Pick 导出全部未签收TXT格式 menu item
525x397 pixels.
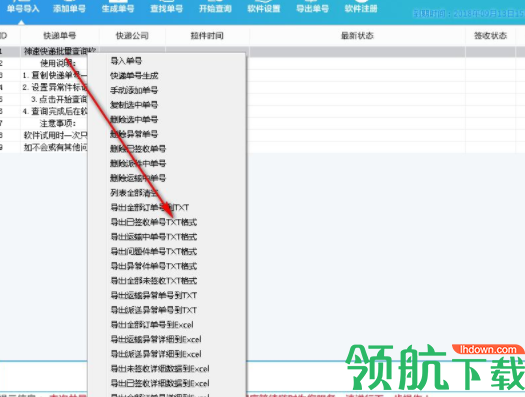(154, 281)
